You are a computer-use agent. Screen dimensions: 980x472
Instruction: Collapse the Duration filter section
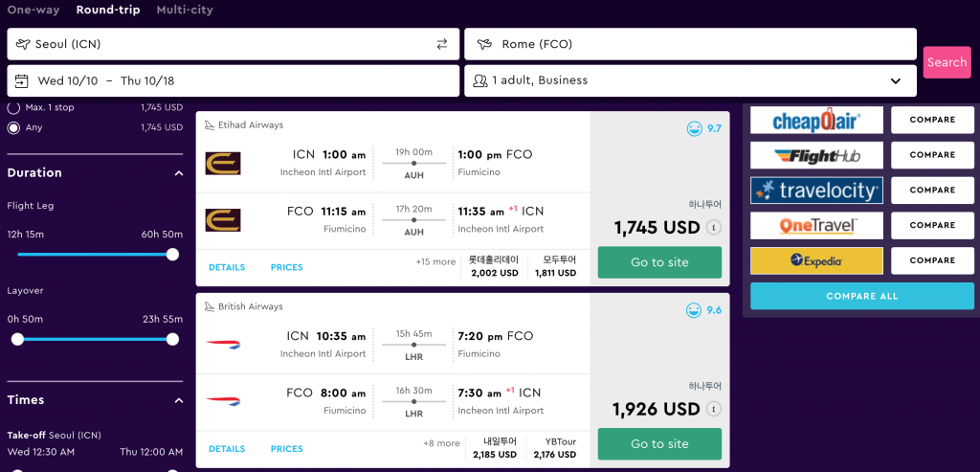[x=179, y=173]
